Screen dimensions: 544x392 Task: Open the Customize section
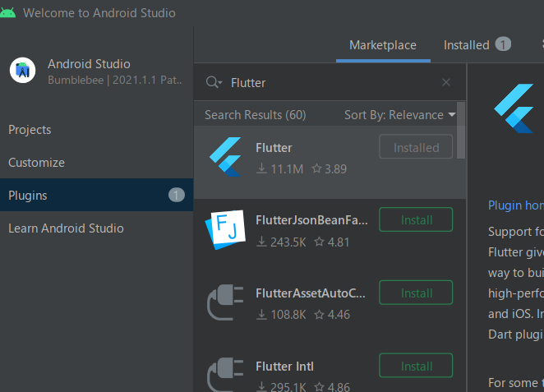tap(96, 163)
